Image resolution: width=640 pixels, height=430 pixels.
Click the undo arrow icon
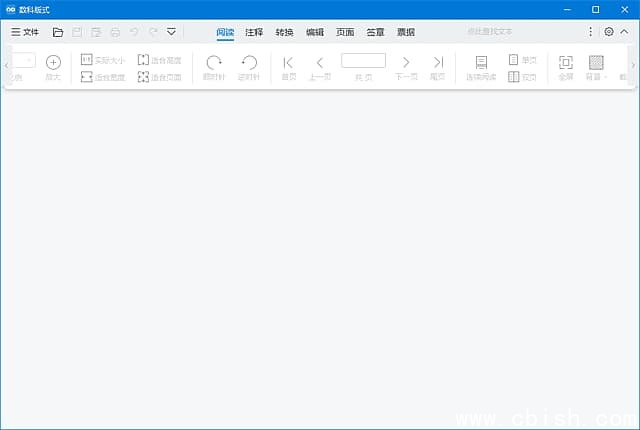coord(134,32)
